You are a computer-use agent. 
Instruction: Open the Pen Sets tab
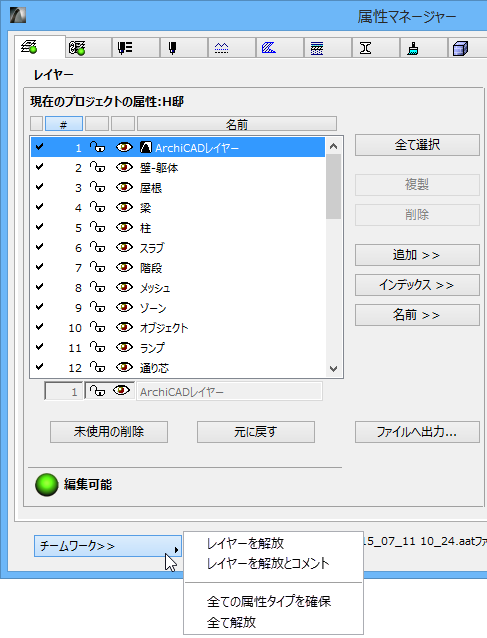tap(135, 48)
